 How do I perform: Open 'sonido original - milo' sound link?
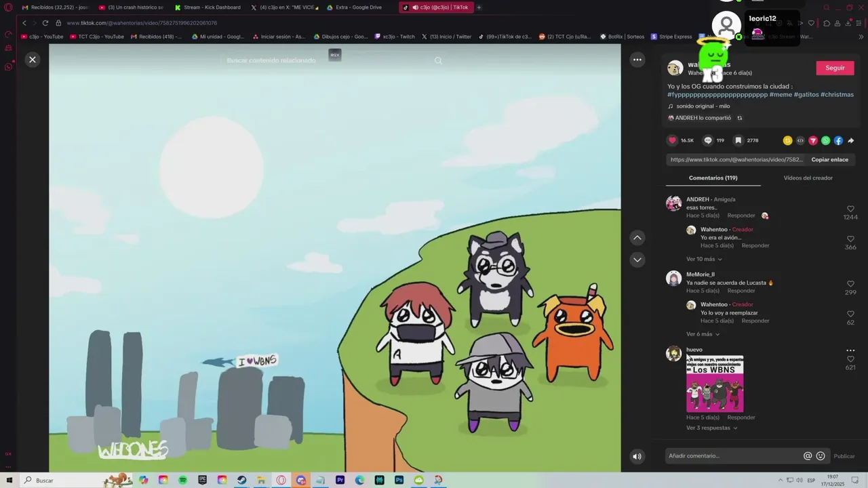[703, 106]
